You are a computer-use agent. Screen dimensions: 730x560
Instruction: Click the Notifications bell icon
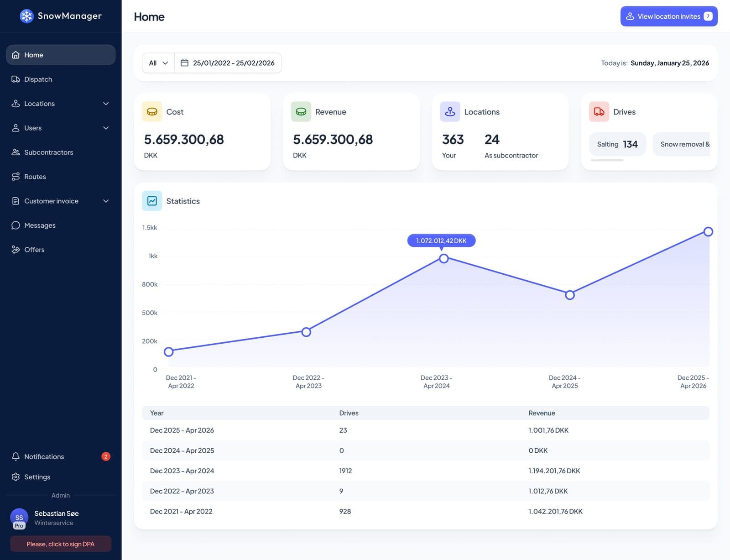pos(16,456)
